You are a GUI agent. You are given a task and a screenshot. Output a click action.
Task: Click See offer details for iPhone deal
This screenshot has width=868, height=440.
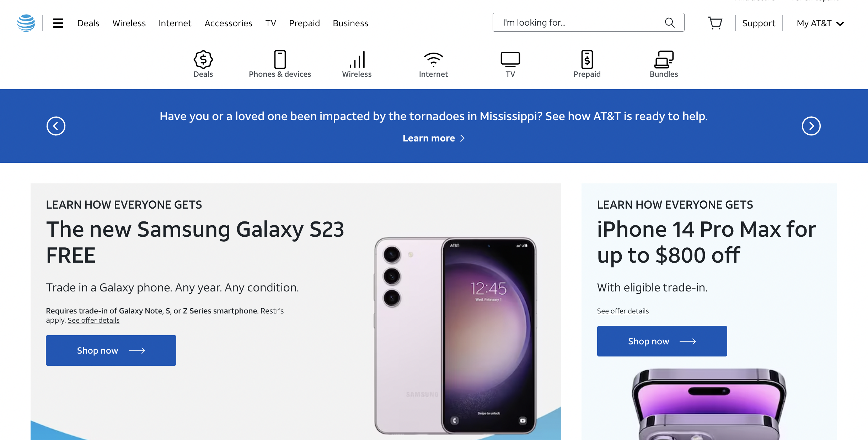coord(623,310)
